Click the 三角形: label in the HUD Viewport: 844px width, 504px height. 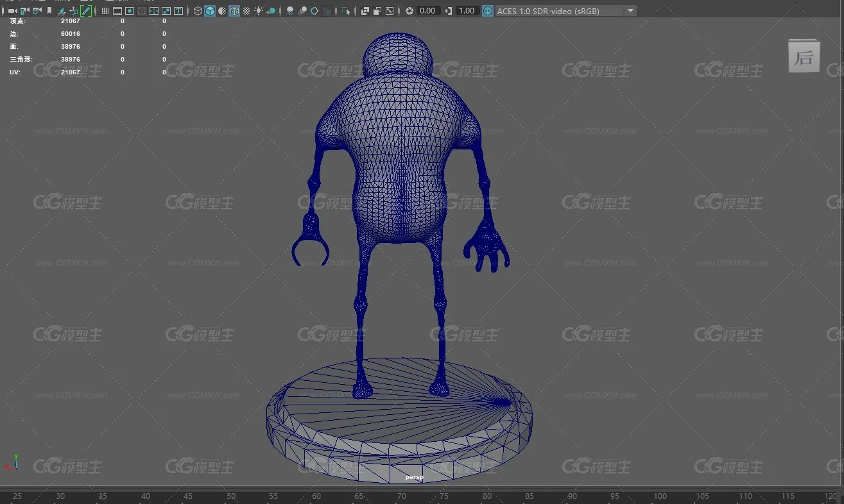click(x=21, y=60)
